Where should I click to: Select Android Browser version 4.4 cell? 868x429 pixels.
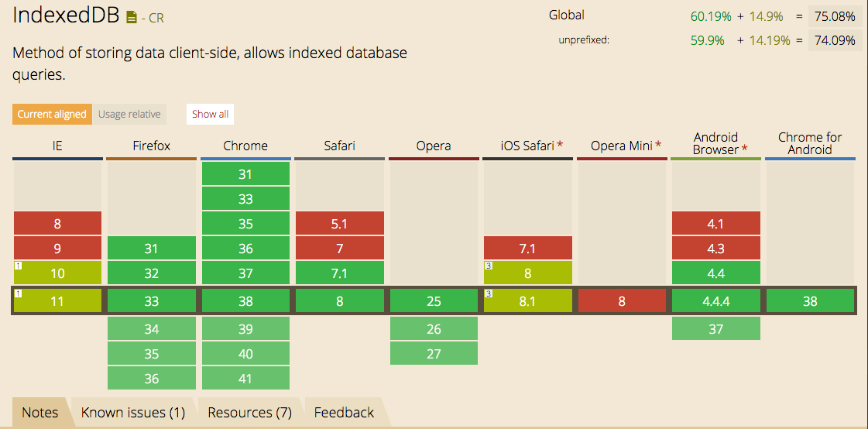point(716,273)
